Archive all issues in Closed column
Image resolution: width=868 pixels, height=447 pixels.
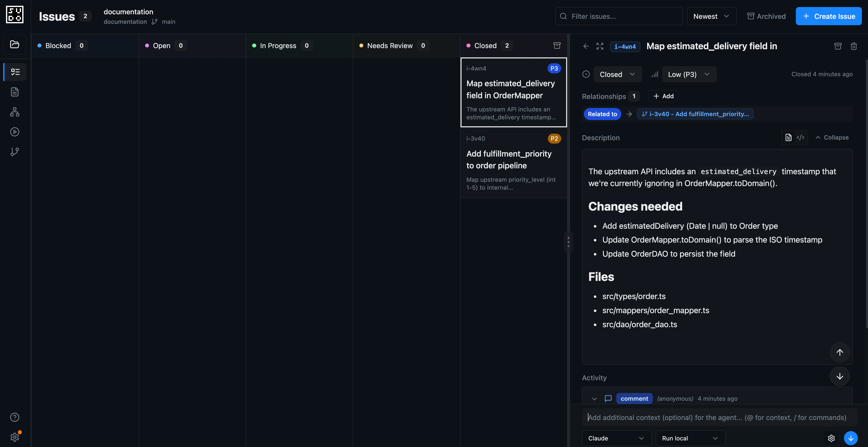point(557,46)
